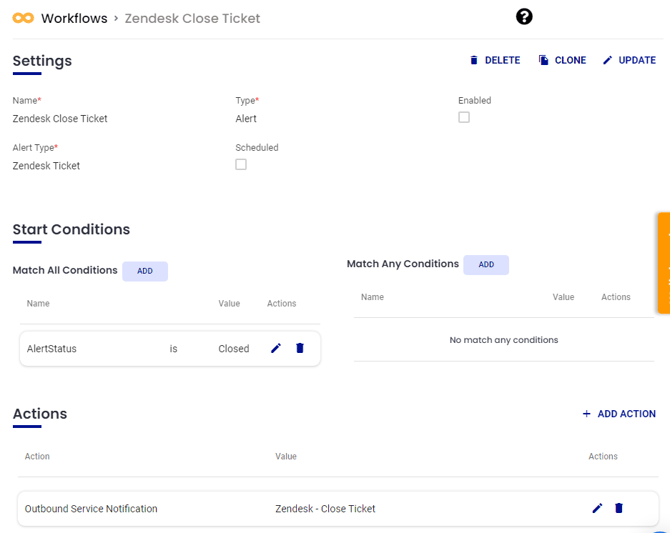This screenshot has height=533, width=670.
Task: Select the AlertStatus condition row
Action: (x=120, y=349)
